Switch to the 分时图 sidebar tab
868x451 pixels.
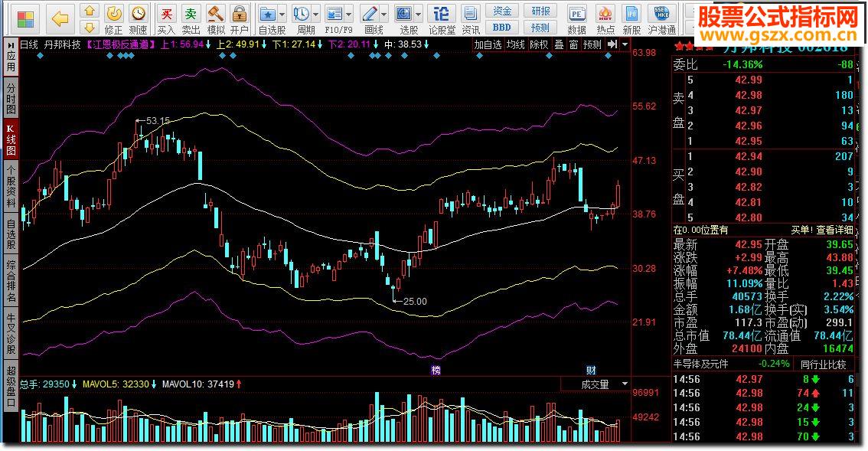pyautogui.click(x=11, y=99)
